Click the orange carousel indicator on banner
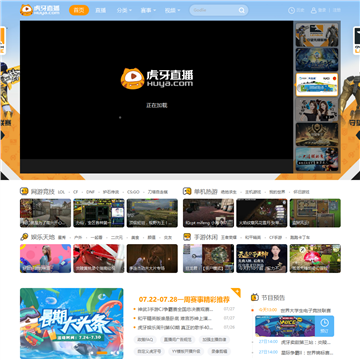360x360 pixels. click(x=102, y=353)
